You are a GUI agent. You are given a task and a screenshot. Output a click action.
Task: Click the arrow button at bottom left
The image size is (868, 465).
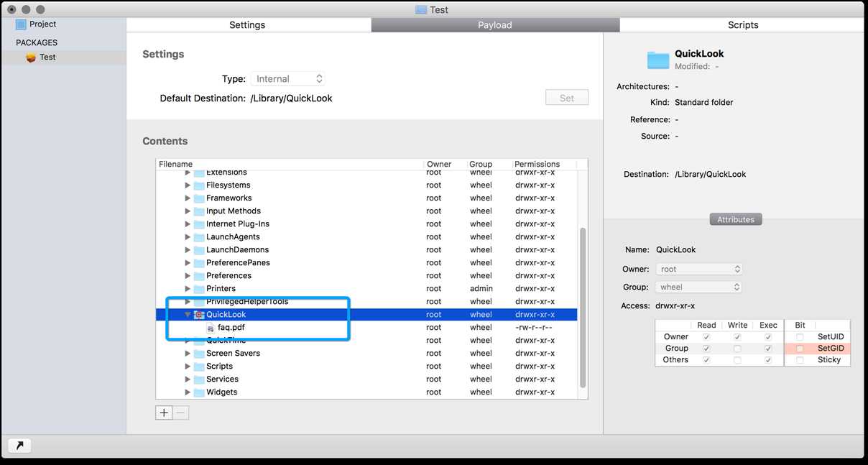(19, 446)
